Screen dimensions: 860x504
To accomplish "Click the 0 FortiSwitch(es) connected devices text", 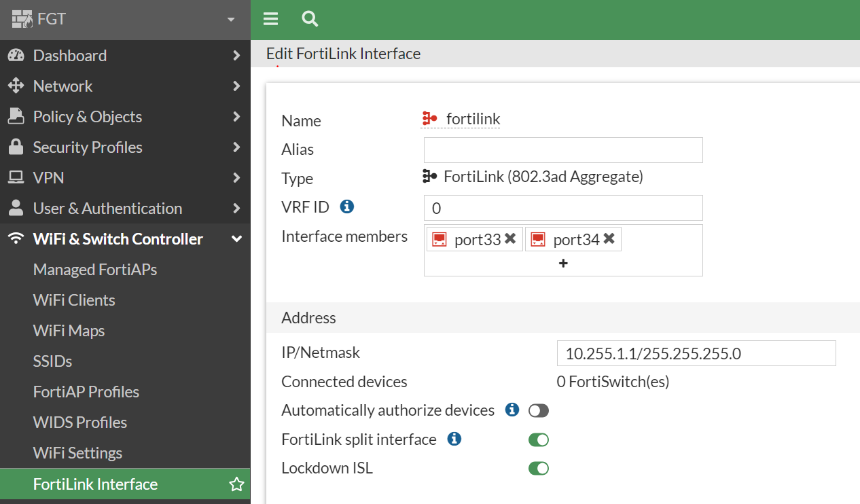I will pyautogui.click(x=613, y=382).
